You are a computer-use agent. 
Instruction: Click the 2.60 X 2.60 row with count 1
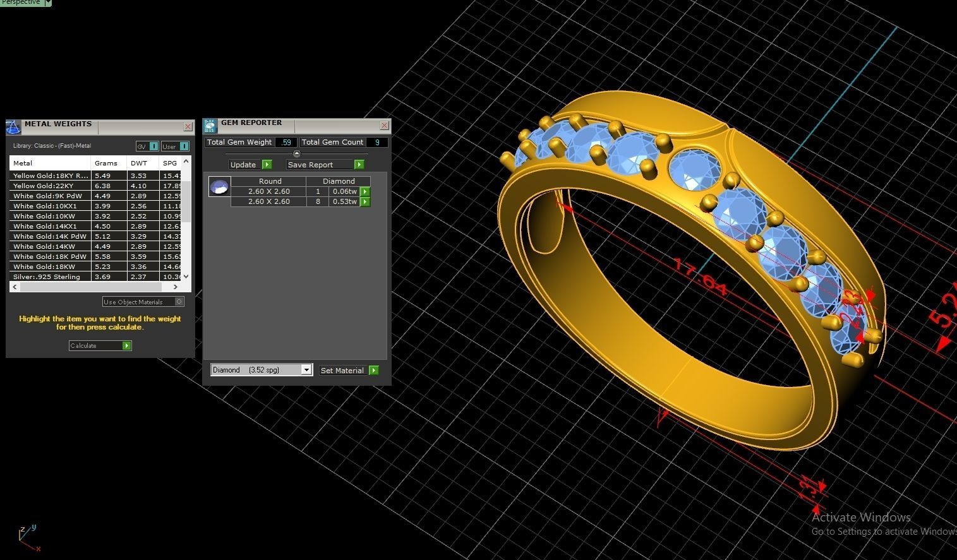coord(300,191)
